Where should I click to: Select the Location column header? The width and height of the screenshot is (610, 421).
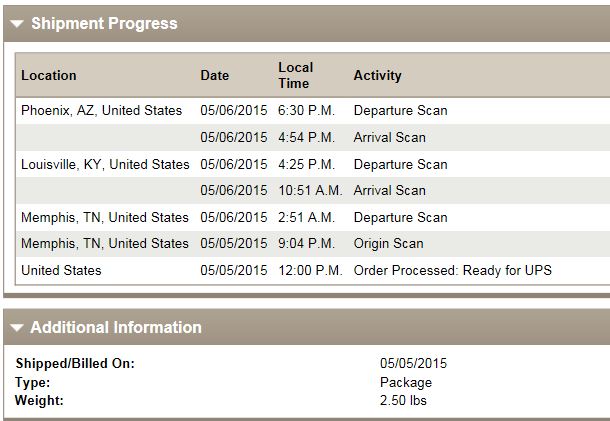click(x=49, y=75)
